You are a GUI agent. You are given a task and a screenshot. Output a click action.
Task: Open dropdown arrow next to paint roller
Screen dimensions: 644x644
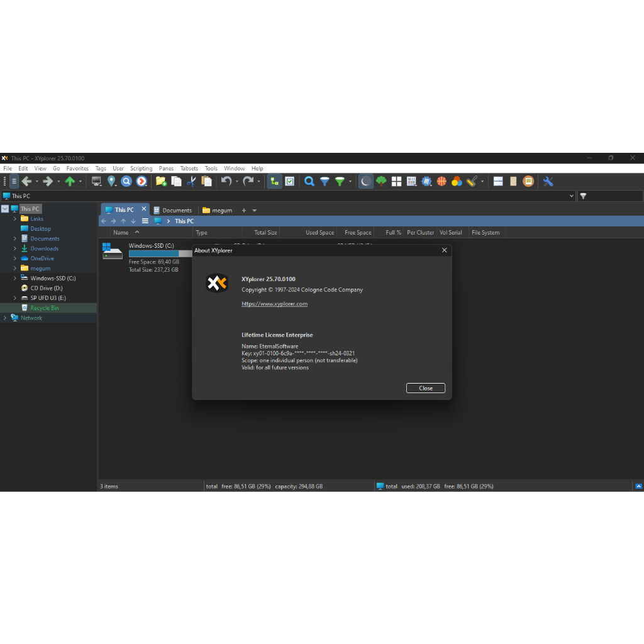coord(482,182)
